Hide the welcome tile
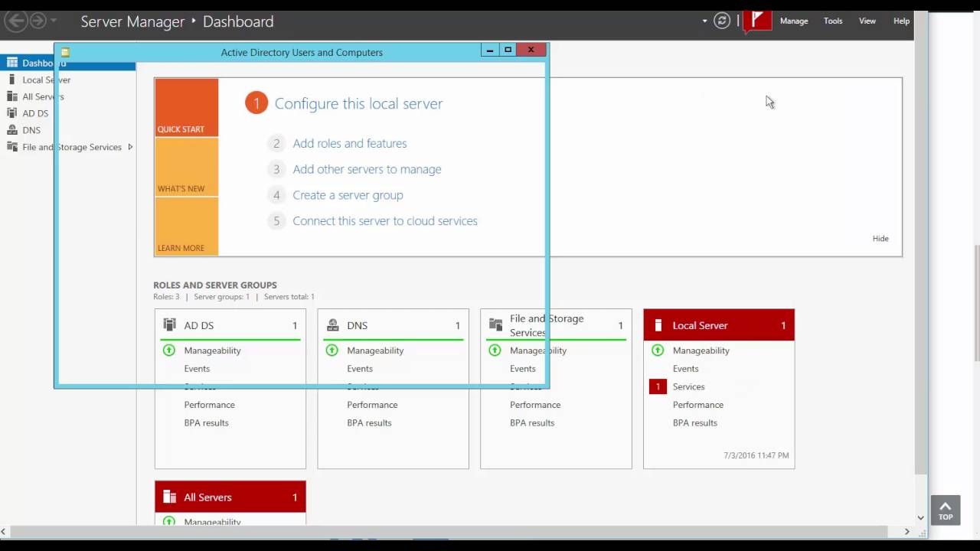Viewport: 980px width, 551px height. tap(880, 239)
